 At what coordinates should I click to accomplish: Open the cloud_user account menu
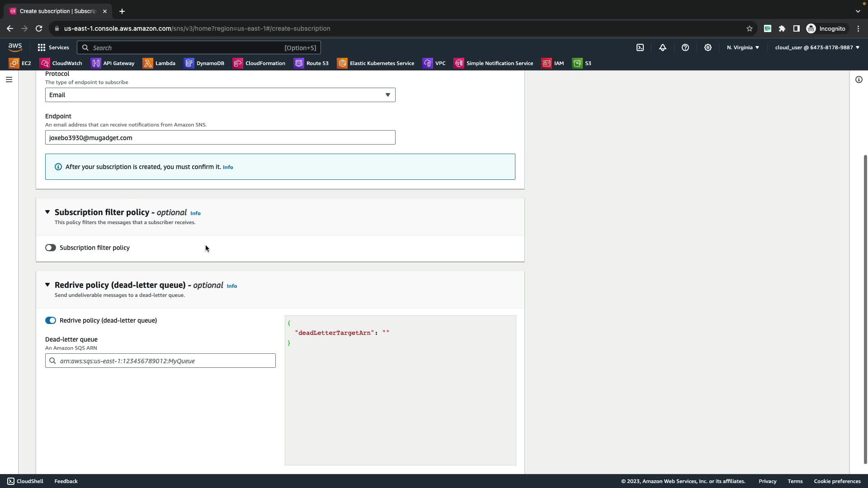[817, 47]
